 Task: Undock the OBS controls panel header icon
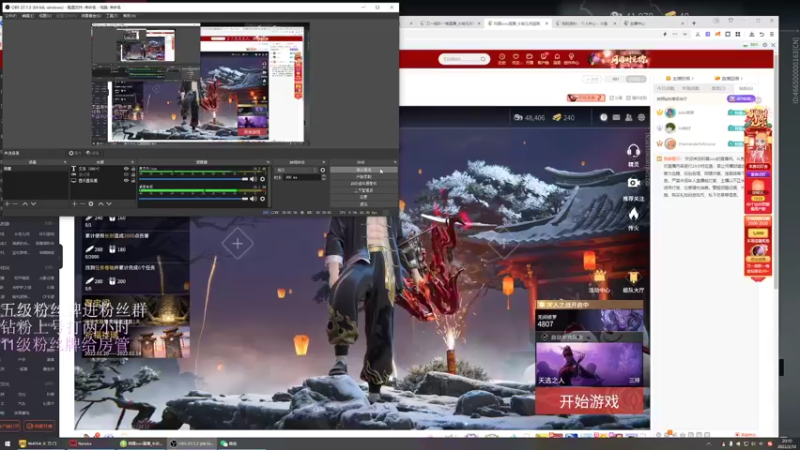(395, 162)
